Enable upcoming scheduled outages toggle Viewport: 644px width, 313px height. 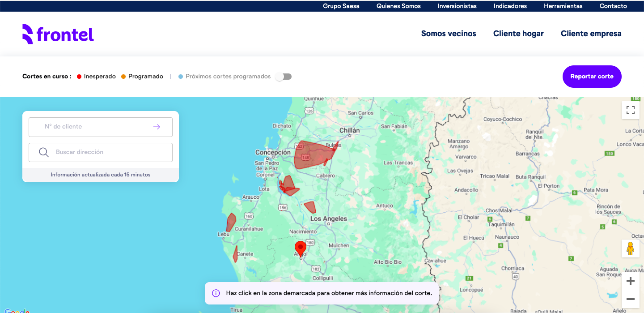(x=284, y=77)
